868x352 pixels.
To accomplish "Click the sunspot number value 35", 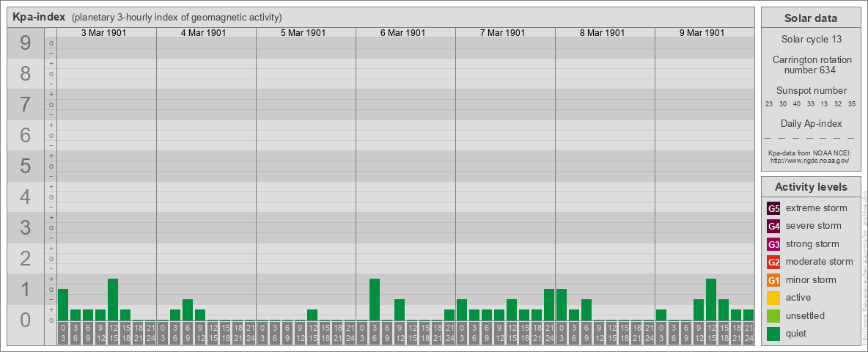I will pyautogui.click(x=852, y=104).
